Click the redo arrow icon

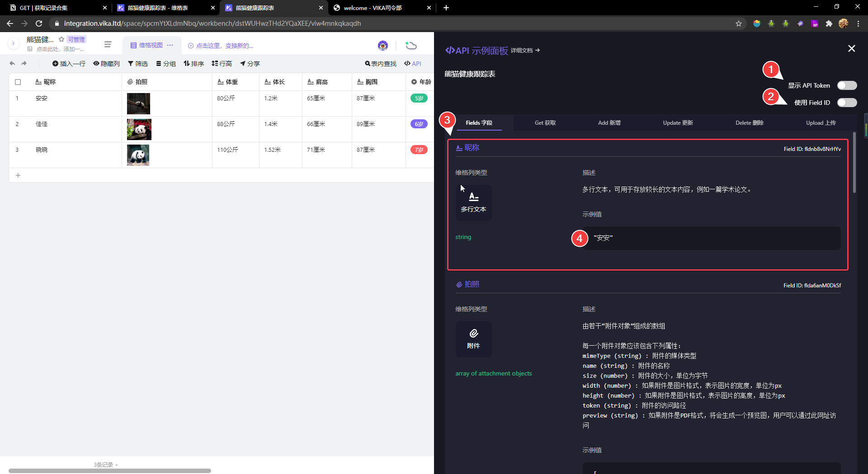pos(24,63)
